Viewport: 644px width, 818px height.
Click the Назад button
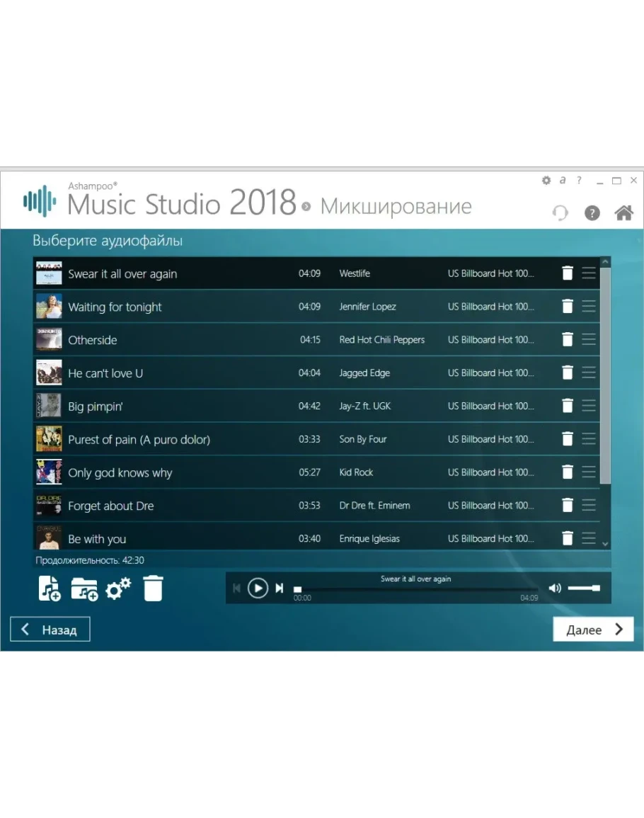[x=50, y=630]
